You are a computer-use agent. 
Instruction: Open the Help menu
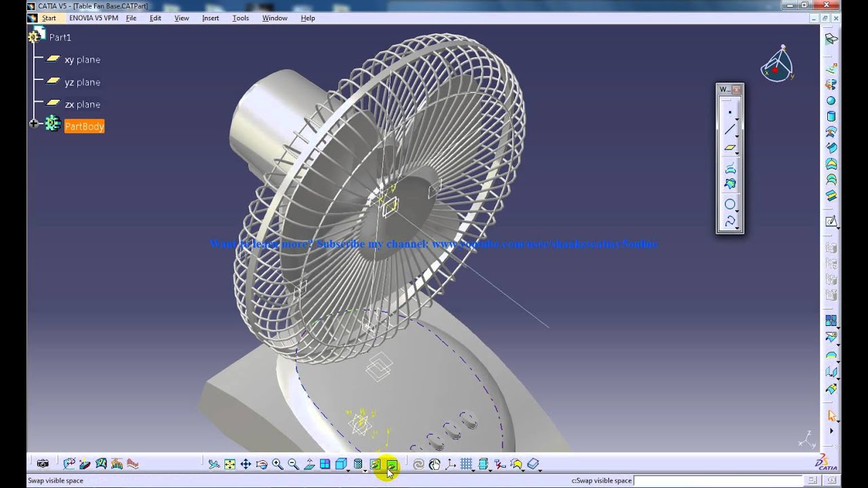click(308, 18)
